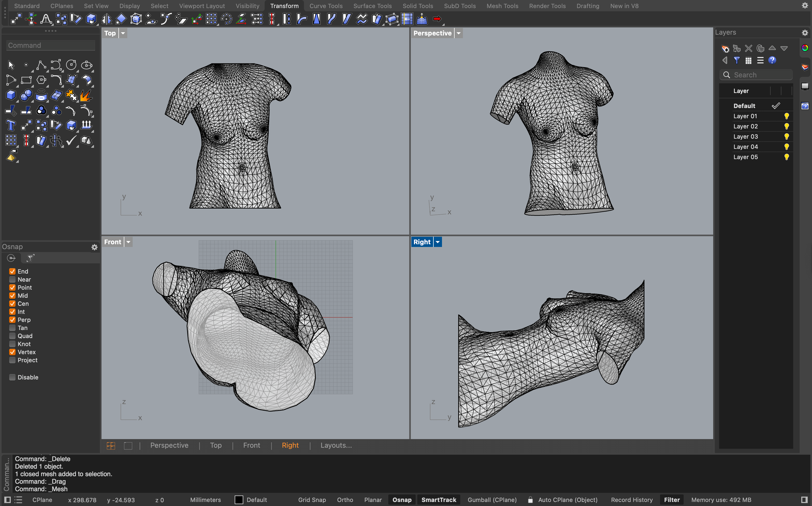Toggle Grid Snap in status bar
The height and width of the screenshot is (506, 812).
point(312,500)
